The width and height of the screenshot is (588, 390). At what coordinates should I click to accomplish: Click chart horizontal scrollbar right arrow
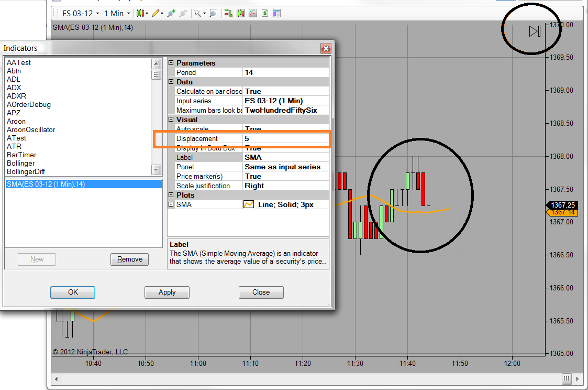coord(578,379)
